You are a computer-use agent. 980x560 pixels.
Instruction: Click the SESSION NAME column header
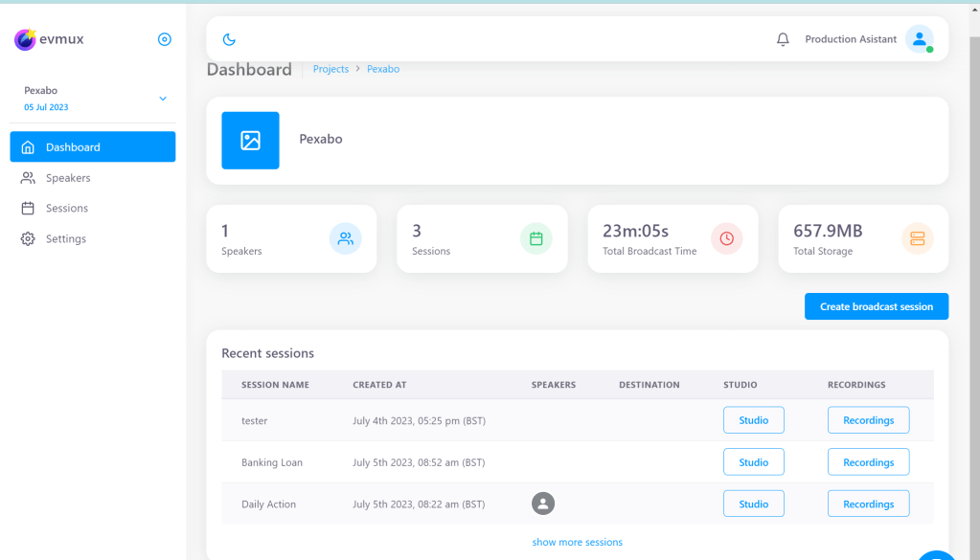tap(275, 385)
